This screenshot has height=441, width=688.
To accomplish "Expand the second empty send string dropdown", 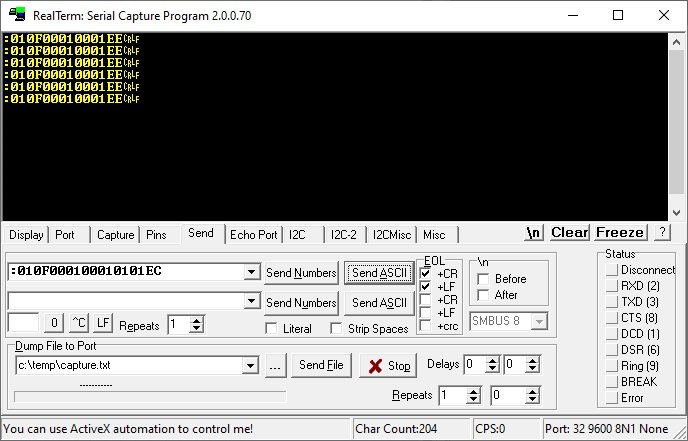I will pyautogui.click(x=251, y=301).
